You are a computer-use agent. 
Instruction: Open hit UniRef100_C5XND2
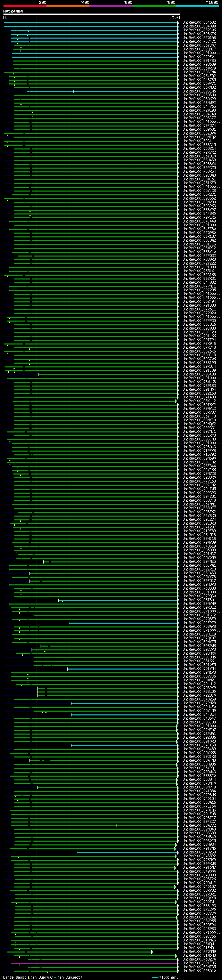click(199, 88)
